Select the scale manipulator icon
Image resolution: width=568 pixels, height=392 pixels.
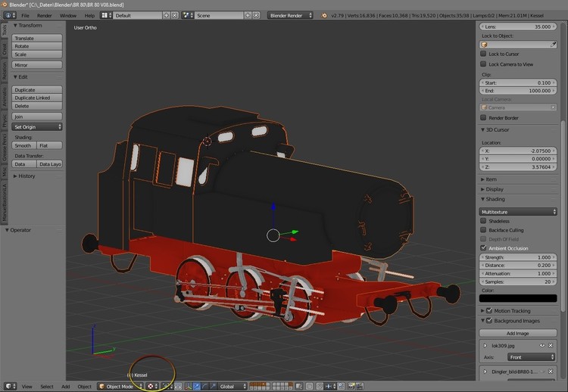pyautogui.click(x=213, y=386)
